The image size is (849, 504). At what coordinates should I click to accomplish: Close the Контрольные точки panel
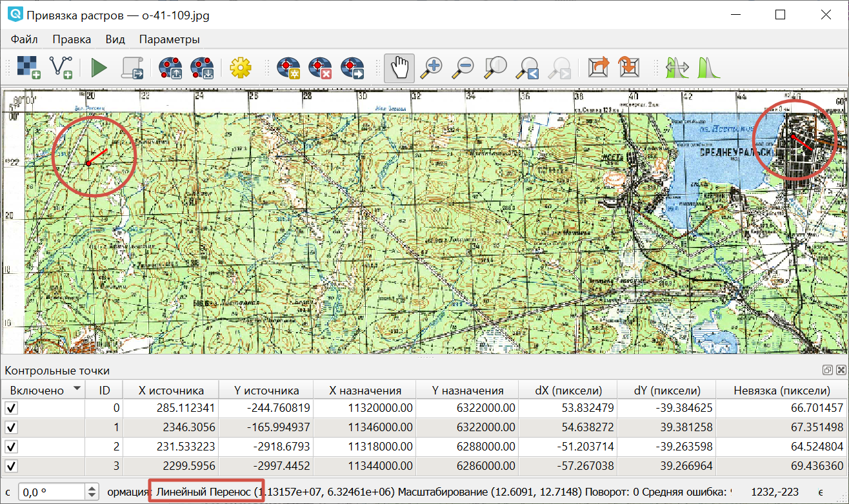(x=841, y=370)
